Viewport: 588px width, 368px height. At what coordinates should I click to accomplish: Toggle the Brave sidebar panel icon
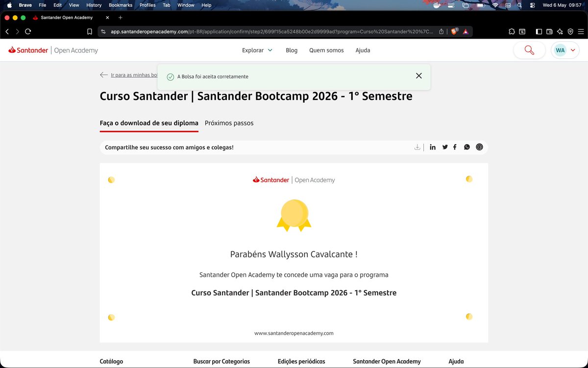coord(539,31)
